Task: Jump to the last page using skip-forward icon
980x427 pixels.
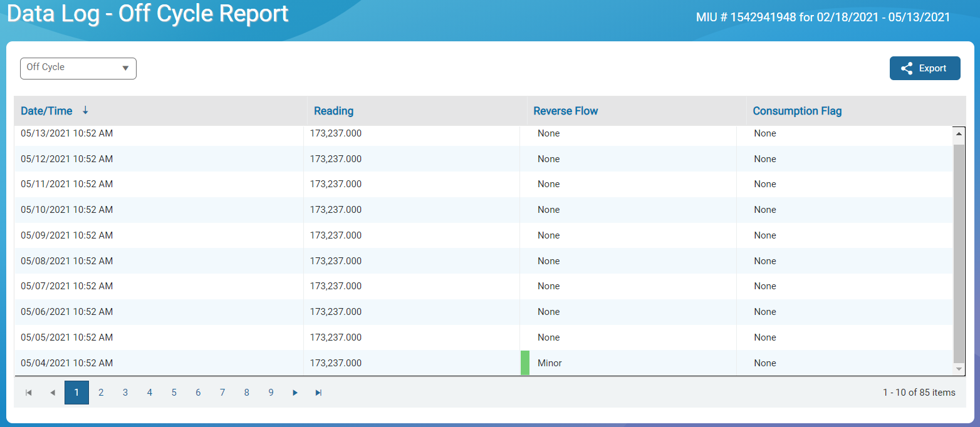Action: [x=318, y=393]
